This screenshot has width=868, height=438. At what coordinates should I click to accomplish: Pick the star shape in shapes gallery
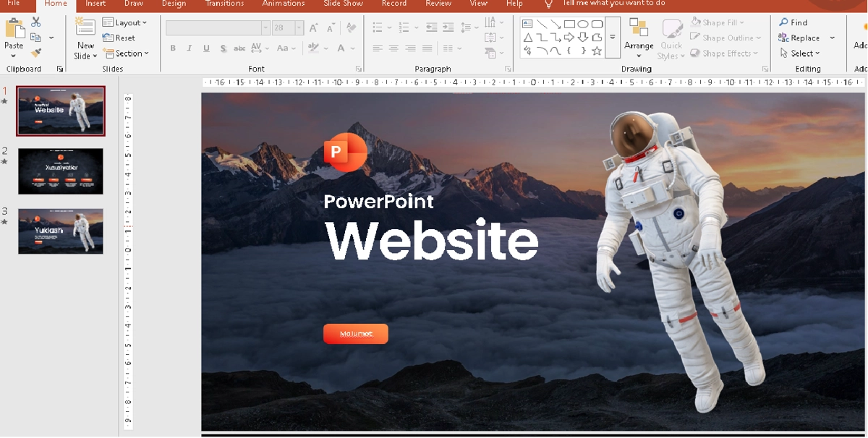pos(597,51)
